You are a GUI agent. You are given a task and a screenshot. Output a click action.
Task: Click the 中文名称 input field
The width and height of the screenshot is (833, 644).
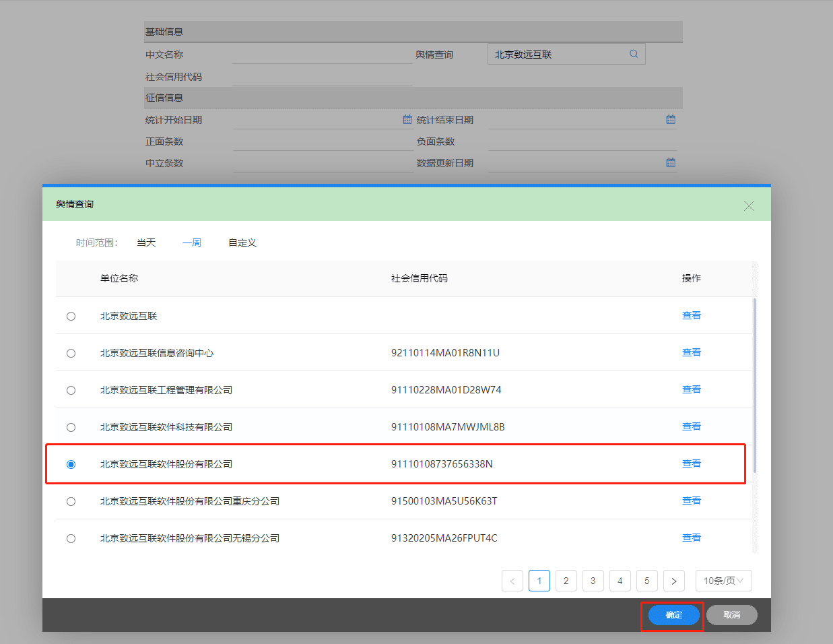tap(322, 54)
